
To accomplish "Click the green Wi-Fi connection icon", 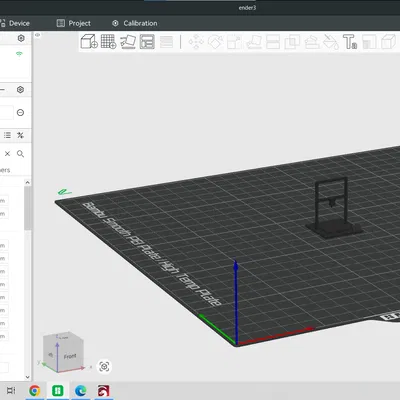I will (19, 54).
